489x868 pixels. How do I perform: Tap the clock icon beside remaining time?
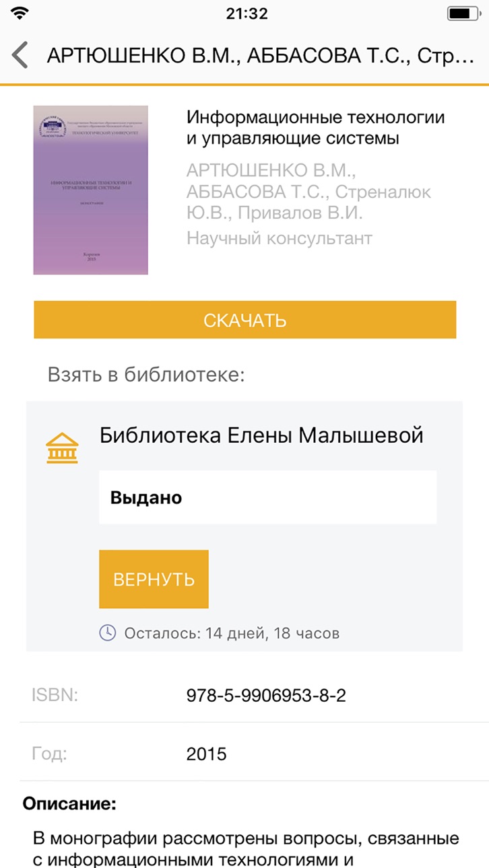[108, 632]
